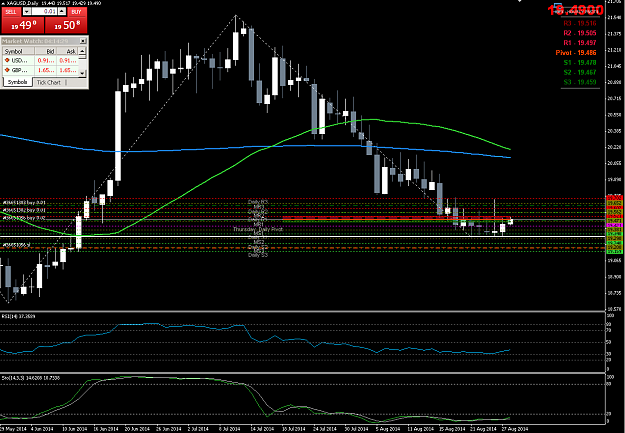Click the 0.91 bid value of USD row

point(46,61)
